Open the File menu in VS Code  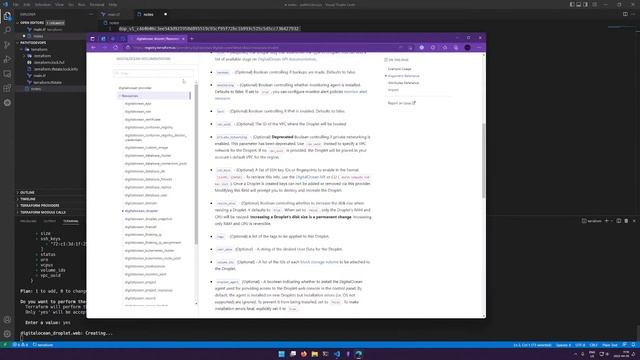coord(16,4)
